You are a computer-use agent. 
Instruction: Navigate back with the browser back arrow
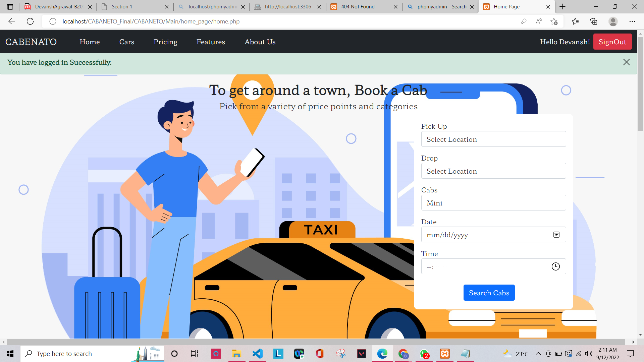pyautogui.click(x=12, y=21)
